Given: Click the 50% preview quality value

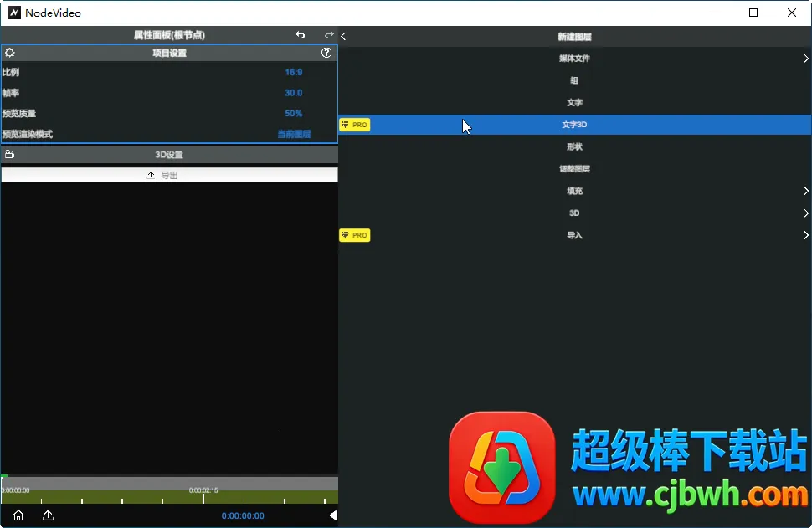Looking at the screenshot, I should [x=293, y=114].
